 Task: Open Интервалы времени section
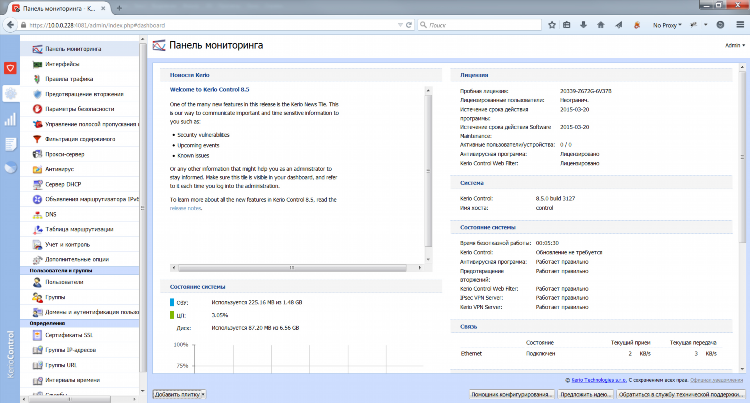(72, 380)
